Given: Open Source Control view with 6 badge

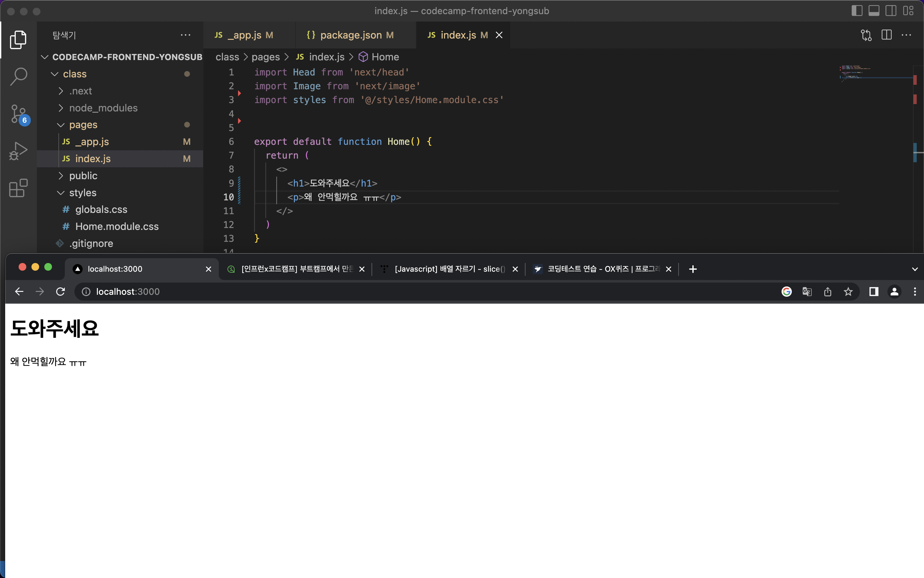Looking at the screenshot, I should [19, 114].
